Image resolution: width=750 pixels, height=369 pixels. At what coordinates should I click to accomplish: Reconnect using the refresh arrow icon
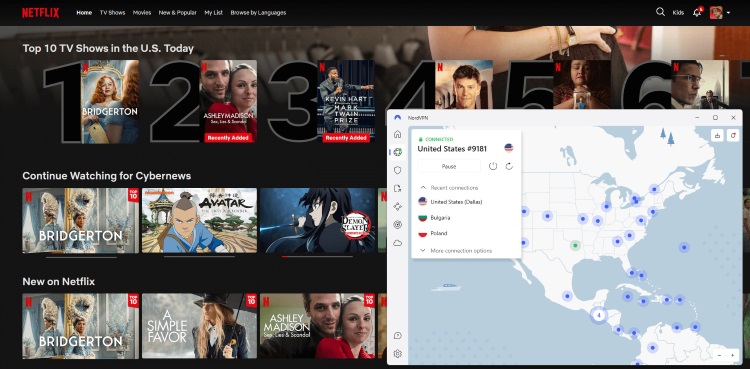point(509,166)
